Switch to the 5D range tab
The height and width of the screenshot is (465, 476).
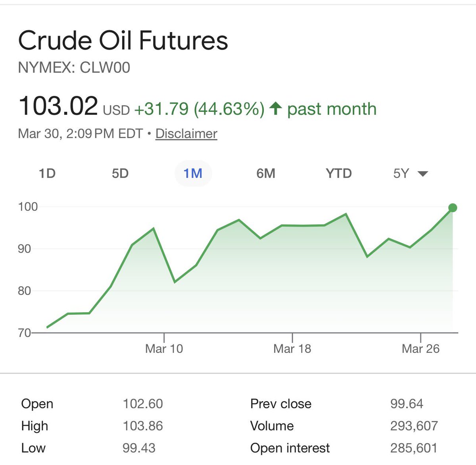coord(120,174)
